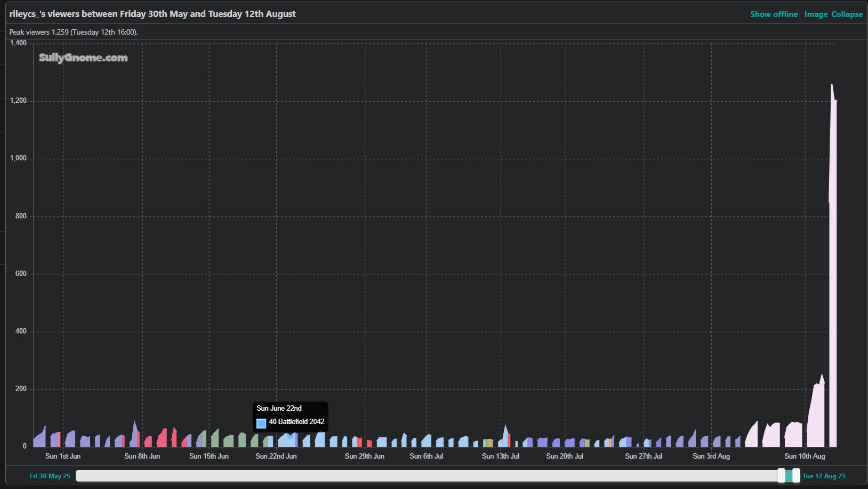
Task: Click the 'Sun 3rd Aug' axis label
Action: (x=711, y=456)
